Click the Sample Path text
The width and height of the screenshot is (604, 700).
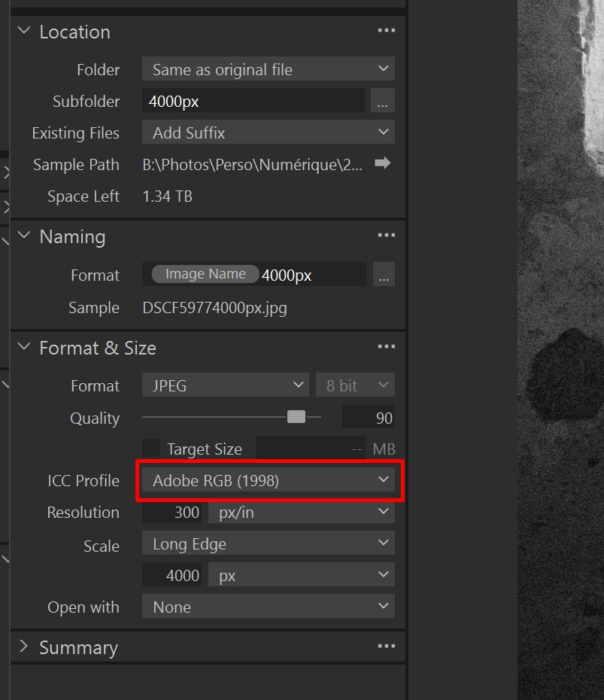click(253, 165)
